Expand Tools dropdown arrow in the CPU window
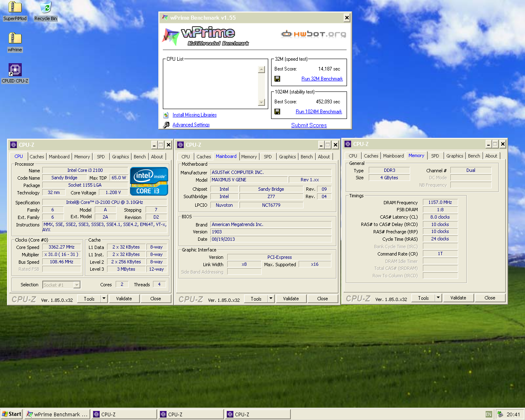Screen dimensions: 525x420 click(104, 299)
